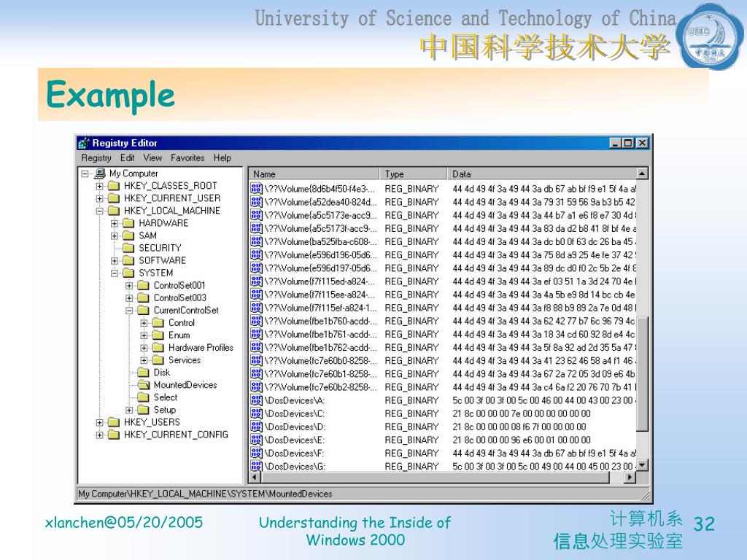Viewport: 747px width, 560px height.
Task: Sort values by the Name column header
Action: pyautogui.click(x=314, y=174)
